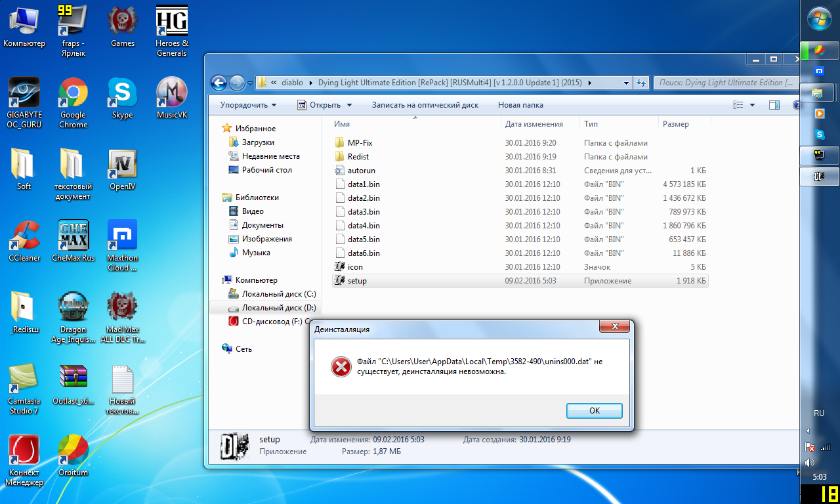Sort files by the Размер column header
The image size is (840, 504).
tap(675, 124)
